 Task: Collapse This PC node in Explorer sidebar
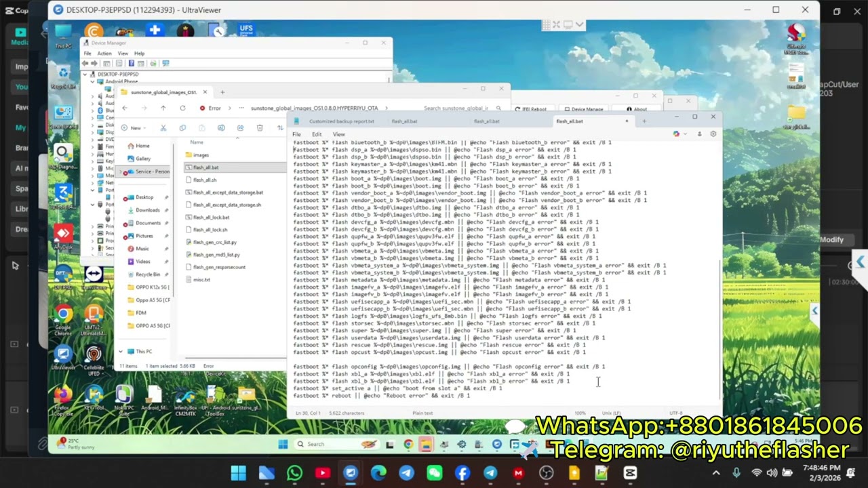(121, 351)
